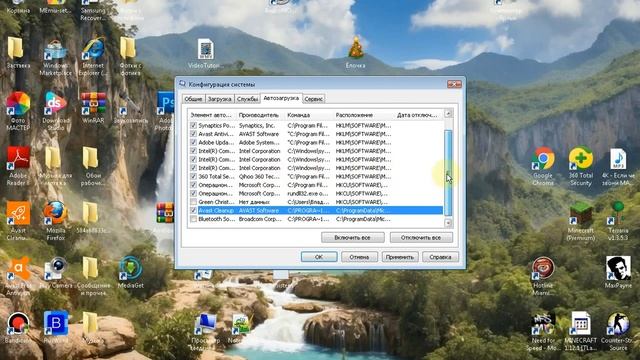Open Adobe Reader desktop shortcut
Image resolution: width=640 pixels, height=360 pixels.
coord(18,166)
